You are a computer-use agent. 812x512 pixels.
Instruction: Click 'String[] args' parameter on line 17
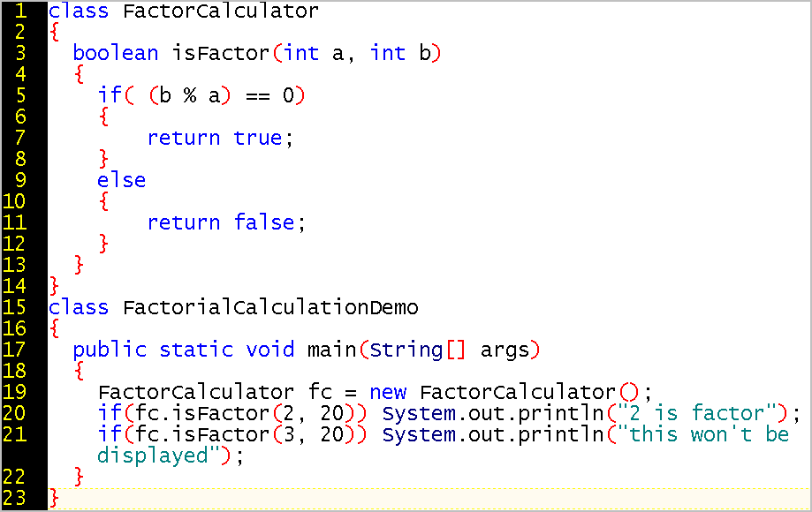[450, 350]
